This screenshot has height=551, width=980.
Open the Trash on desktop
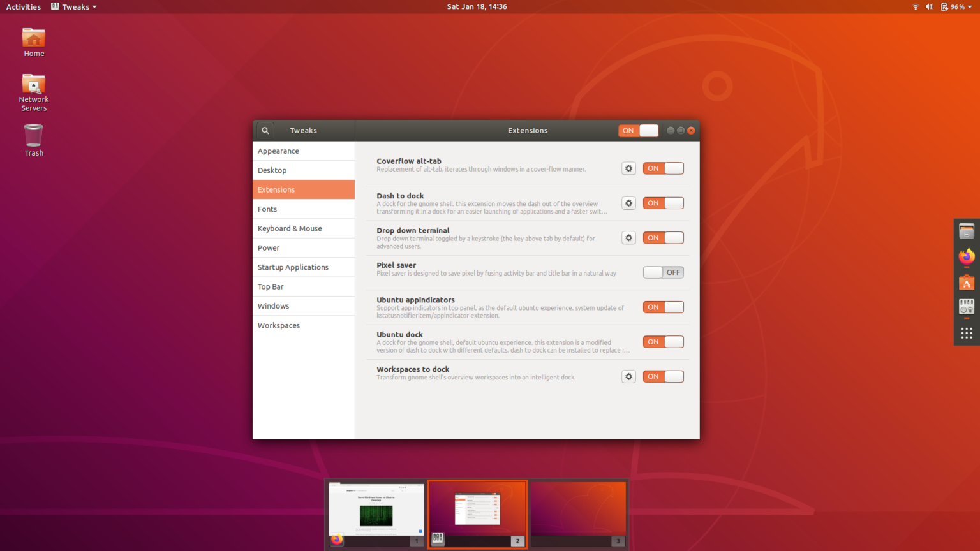[x=34, y=140]
